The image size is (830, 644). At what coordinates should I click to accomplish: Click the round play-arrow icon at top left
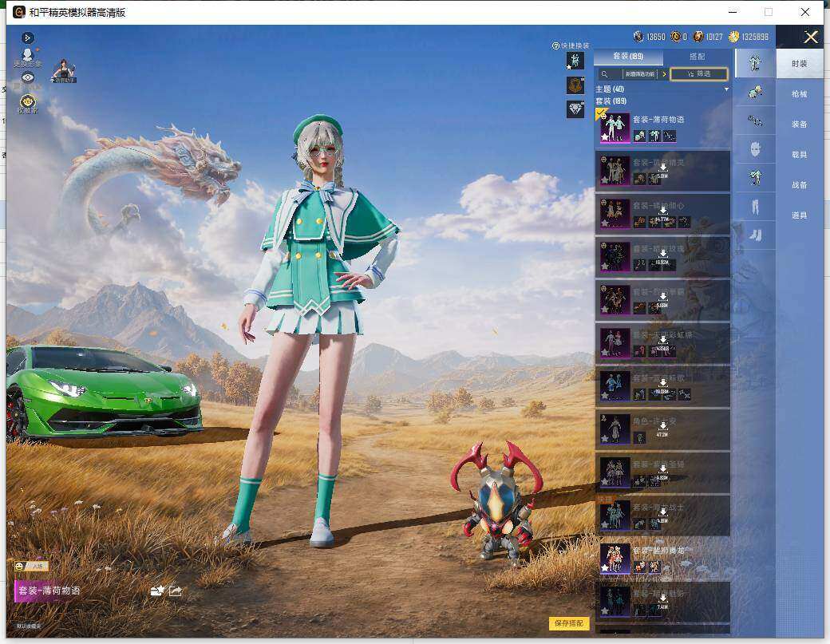click(28, 38)
